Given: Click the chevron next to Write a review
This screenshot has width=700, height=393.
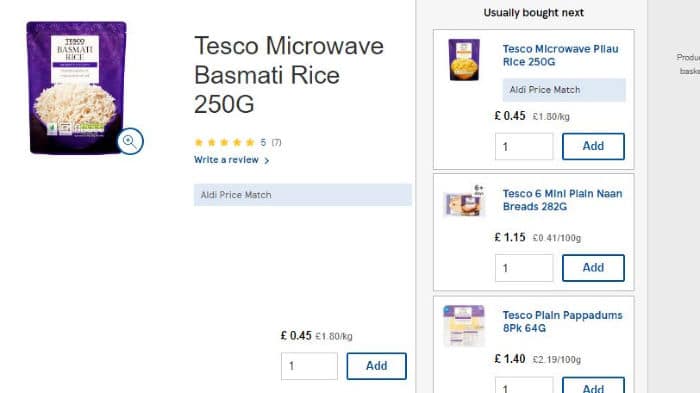Looking at the screenshot, I should coord(267,160).
